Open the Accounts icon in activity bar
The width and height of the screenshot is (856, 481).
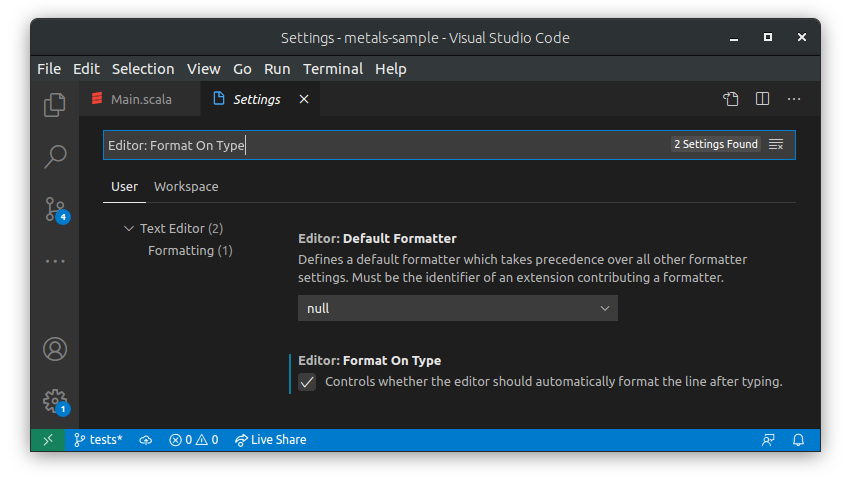(x=55, y=349)
